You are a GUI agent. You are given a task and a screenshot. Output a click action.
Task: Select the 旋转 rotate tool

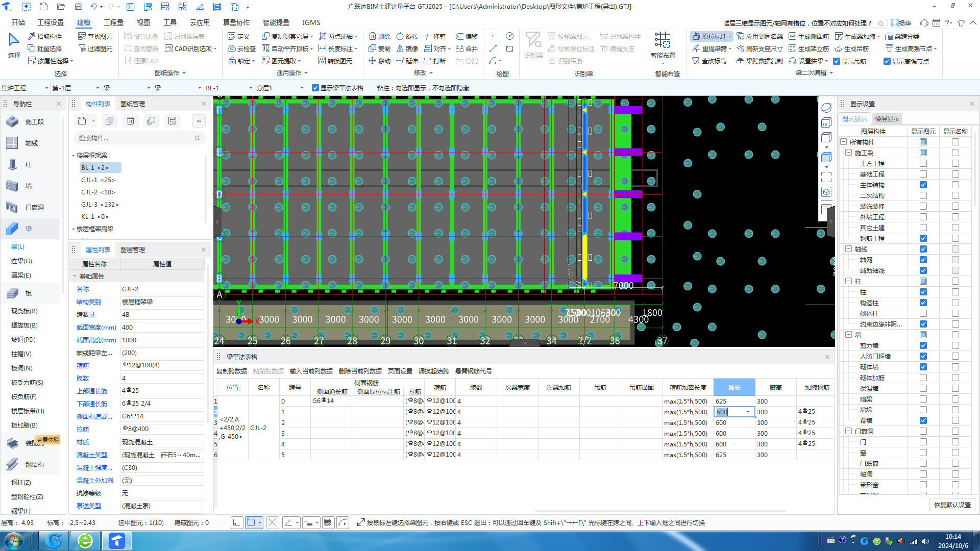407,36
